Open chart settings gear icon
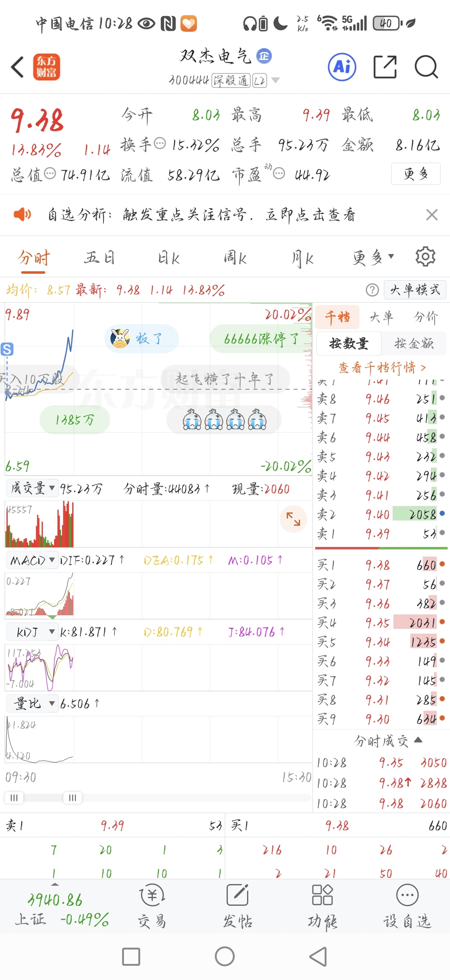 [x=426, y=256]
